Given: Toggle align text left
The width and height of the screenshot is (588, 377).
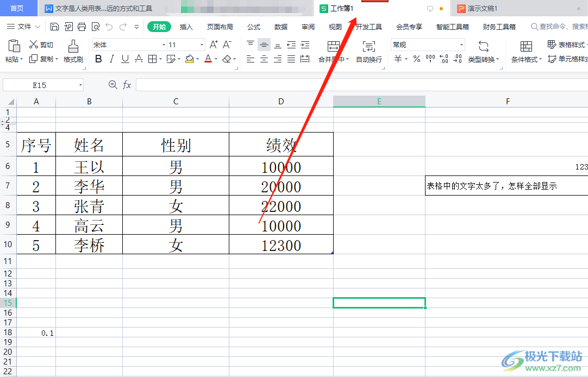Looking at the screenshot, I should click(x=251, y=59).
